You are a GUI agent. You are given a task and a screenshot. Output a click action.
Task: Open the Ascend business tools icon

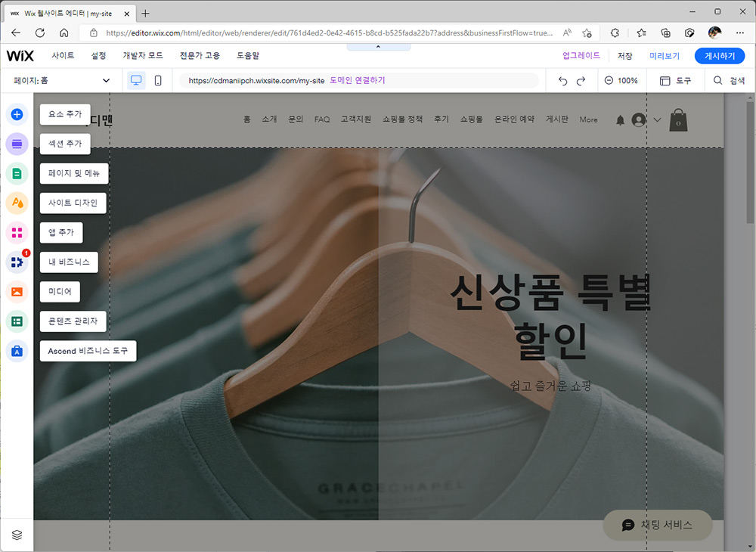(x=17, y=351)
